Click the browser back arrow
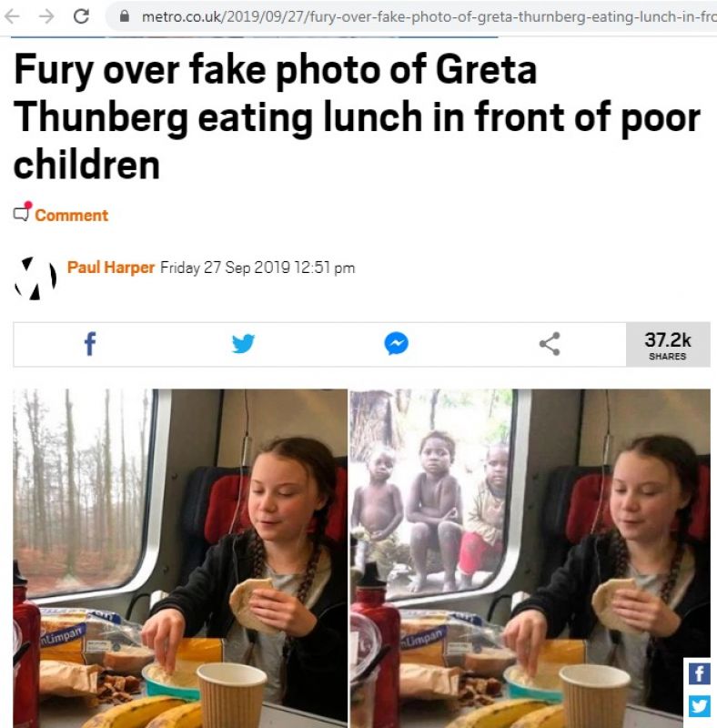The image size is (717, 728). pos(12,16)
